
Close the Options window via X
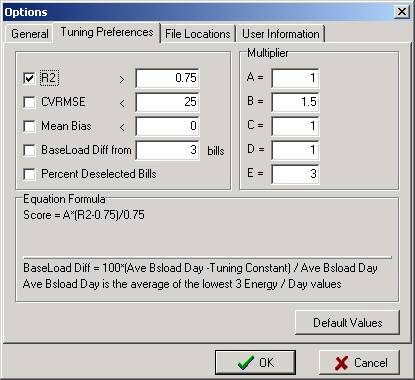(x=402, y=12)
